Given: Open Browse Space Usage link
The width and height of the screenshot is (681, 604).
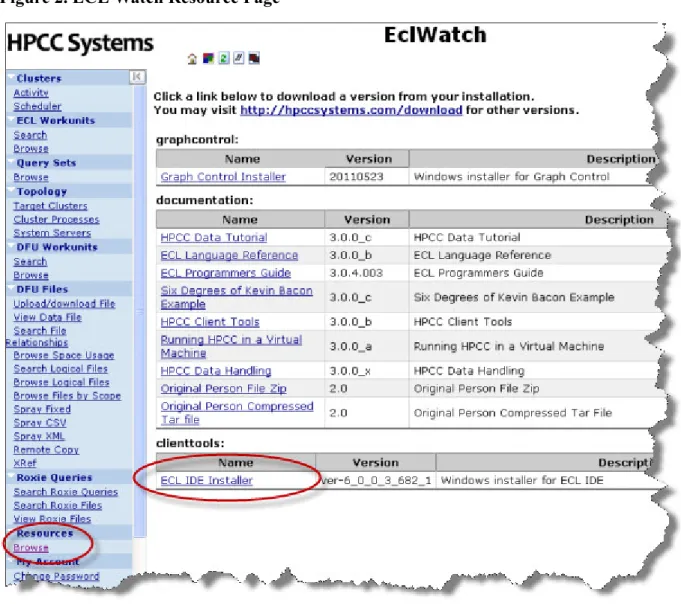Looking at the screenshot, I should click(64, 355).
